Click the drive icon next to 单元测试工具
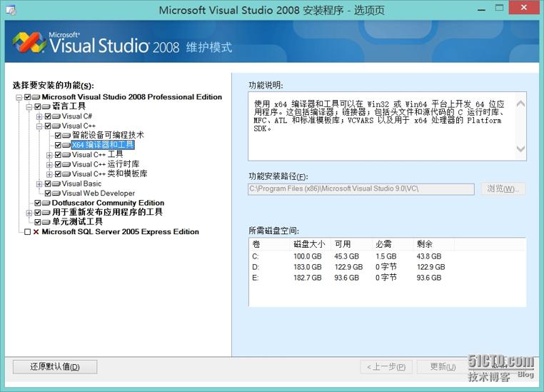544x392 pixels. point(46,222)
